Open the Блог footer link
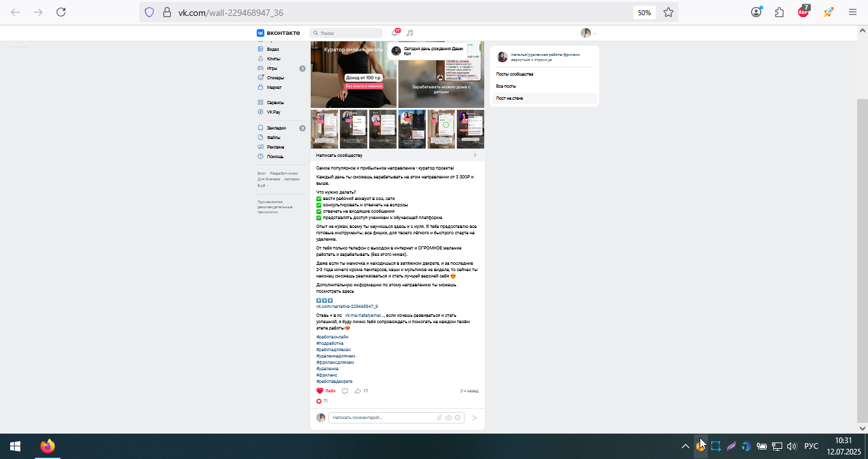 [x=262, y=173]
